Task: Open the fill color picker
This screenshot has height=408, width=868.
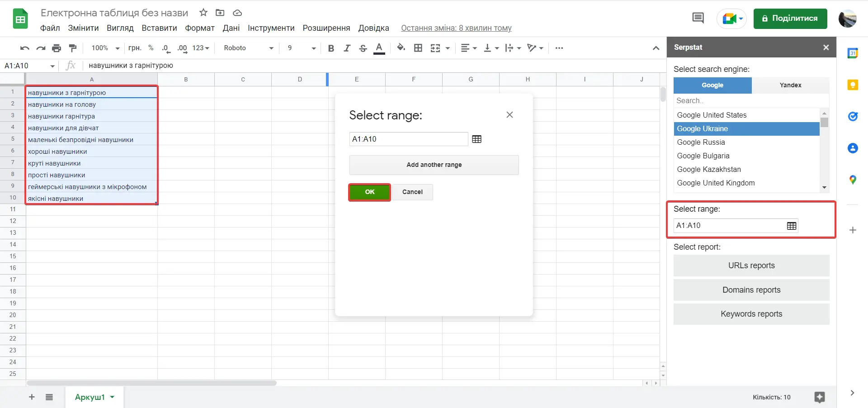Action: pyautogui.click(x=401, y=48)
